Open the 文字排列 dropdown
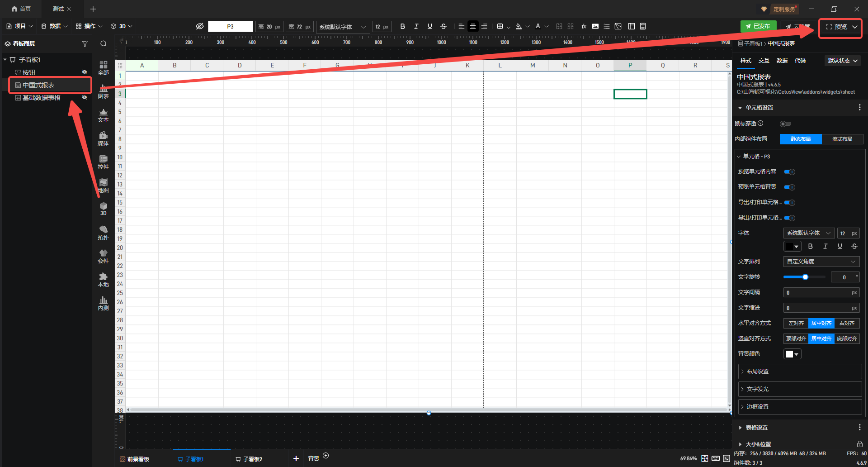 click(821, 262)
